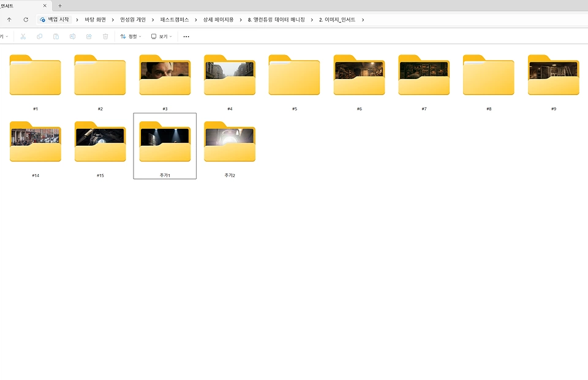588x380 pixels.
Task: Select empty folder #8
Action: click(489, 75)
